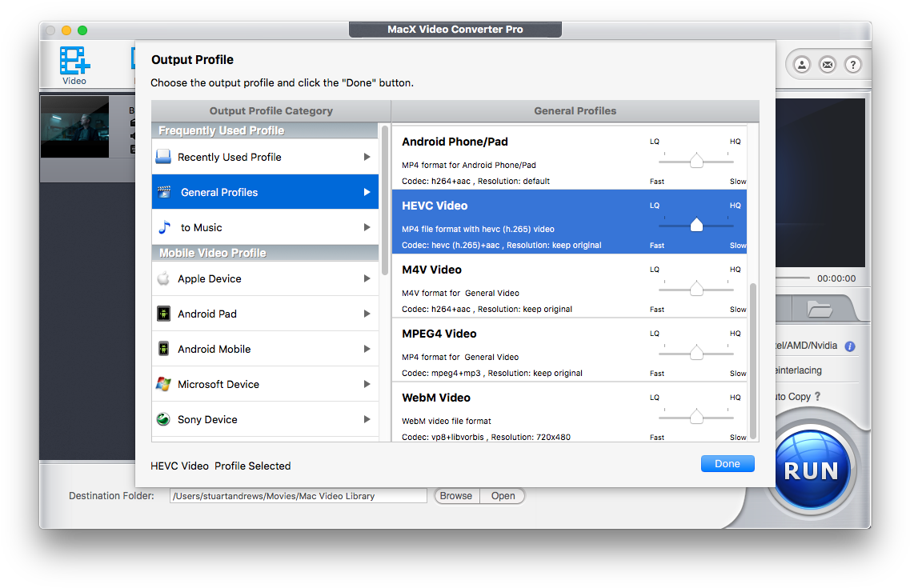Expand Android Mobile using its arrow
Image resolution: width=910 pixels, height=588 pixels.
pyautogui.click(x=367, y=349)
